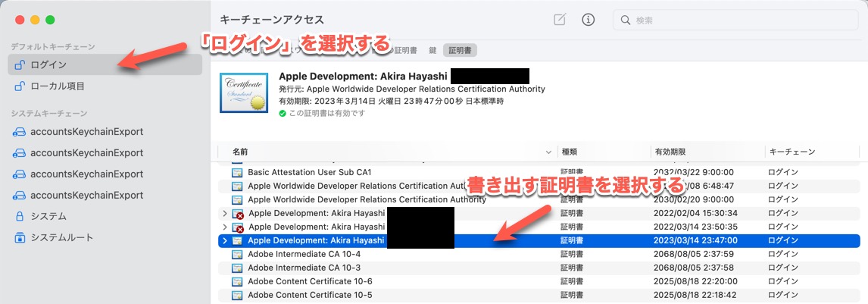Select the Basic Attestation User Sub CA1 row name
The image size is (868, 304).
[x=310, y=172]
